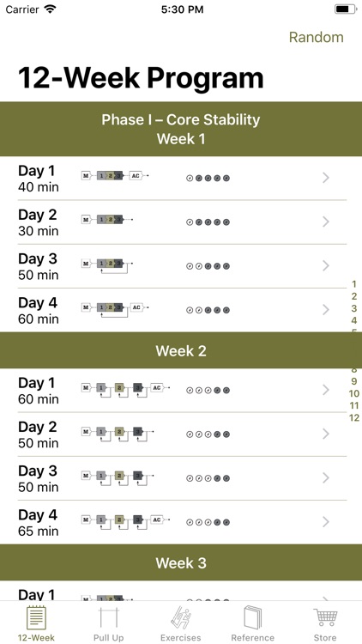Open the Reference book icon
This screenshot has height=644, width=362.
point(252,617)
